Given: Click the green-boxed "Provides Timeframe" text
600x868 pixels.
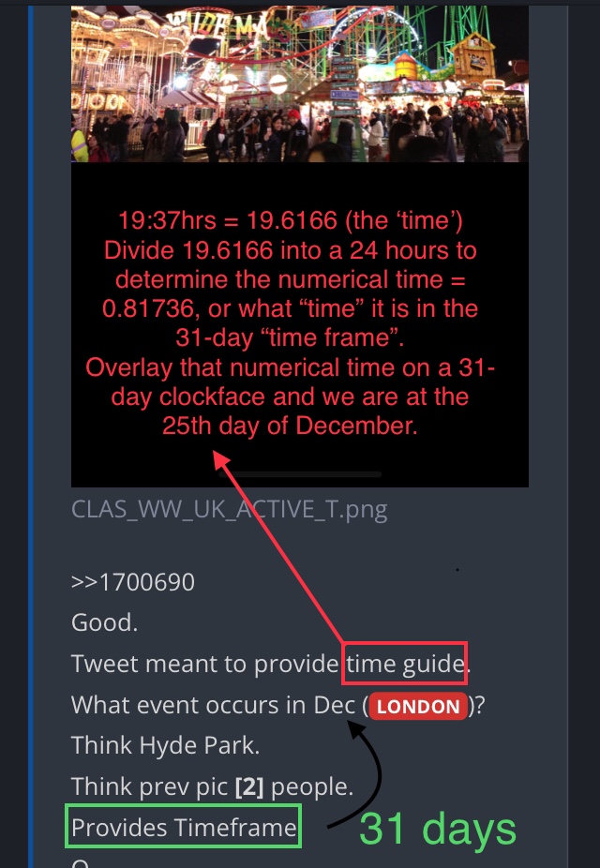Looking at the screenshot, I should [183, 827].
